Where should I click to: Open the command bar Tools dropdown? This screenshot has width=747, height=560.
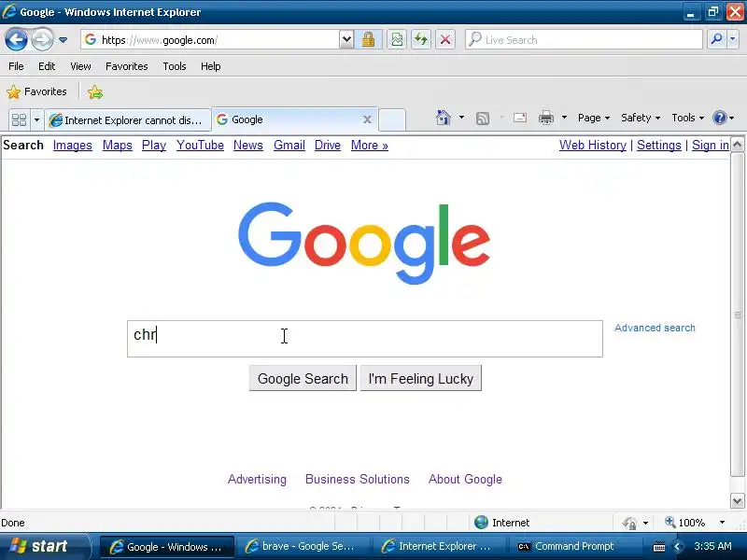click(687, 118)
